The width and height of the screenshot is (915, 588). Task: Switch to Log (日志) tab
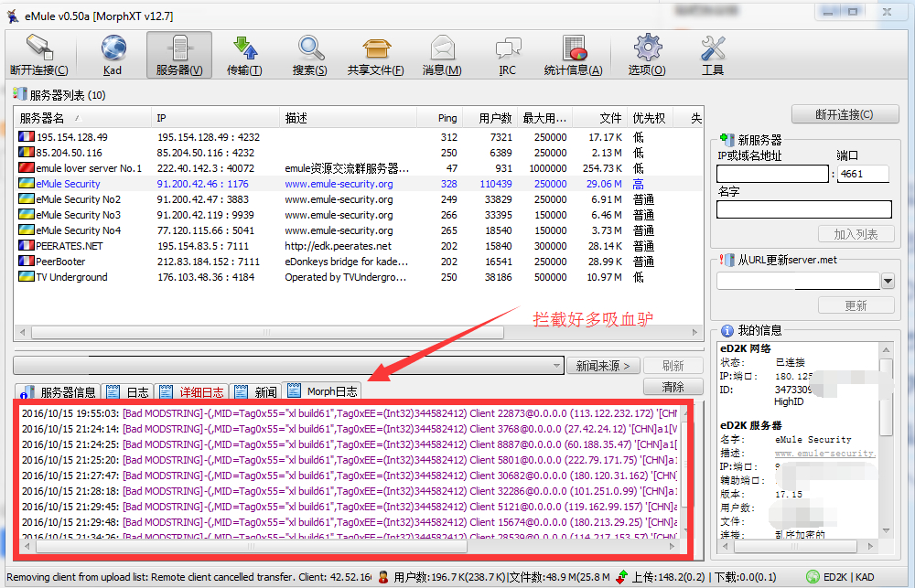[128, 392]
